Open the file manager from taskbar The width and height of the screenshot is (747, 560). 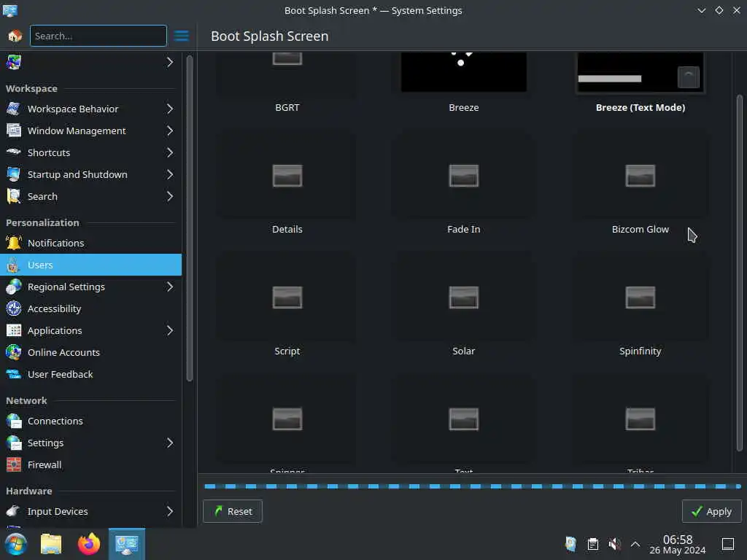[52, 544]
